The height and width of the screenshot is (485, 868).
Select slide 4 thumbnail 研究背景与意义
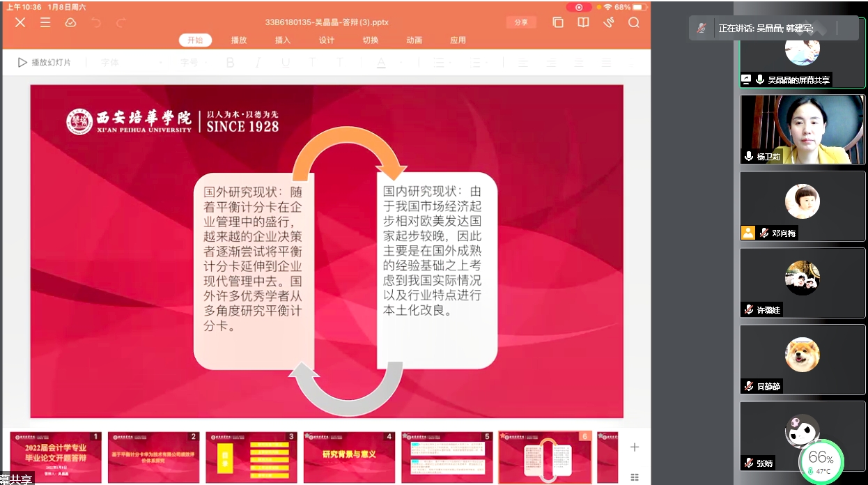[348, 457]
